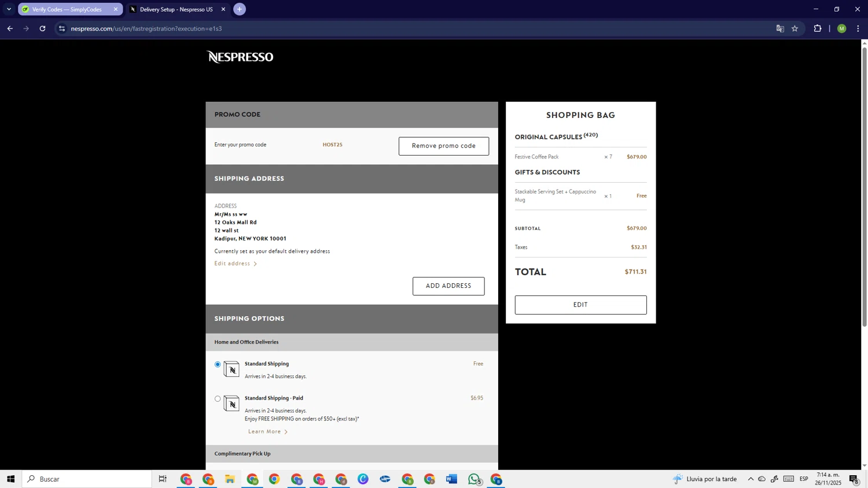Switch the ESP input language
868x488 pixels.
[x=804, y=479]
